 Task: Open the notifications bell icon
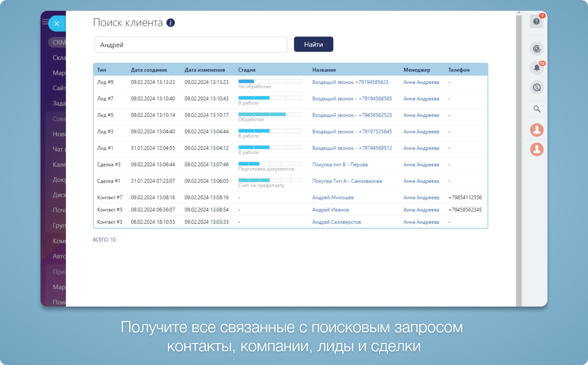(537, 68)
